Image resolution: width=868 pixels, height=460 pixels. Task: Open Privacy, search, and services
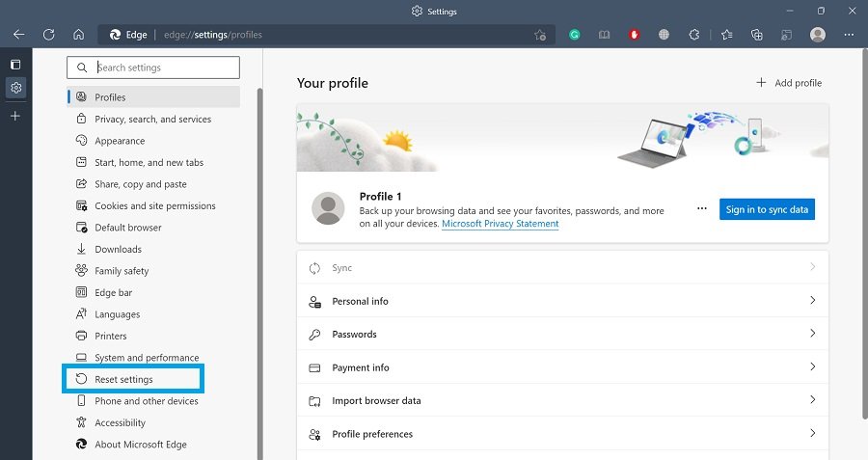[153, 119]
